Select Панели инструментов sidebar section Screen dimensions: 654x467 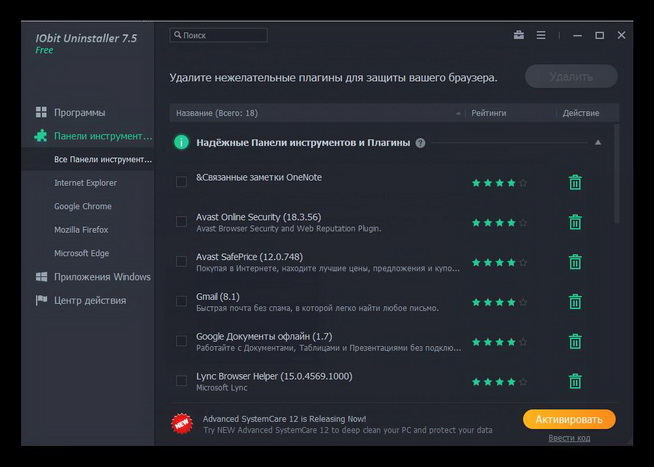point(93,136)
